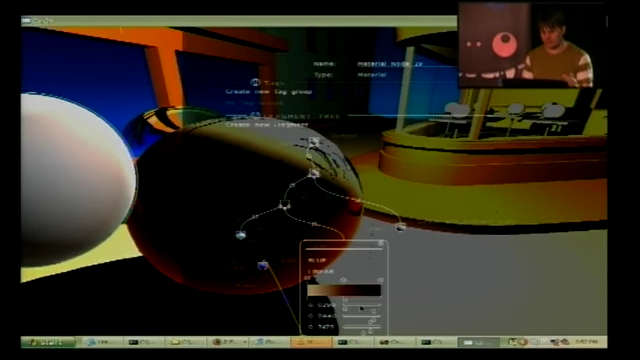Click the slider next to value 0.2249
Screen dimensions: 640x360
362,305
